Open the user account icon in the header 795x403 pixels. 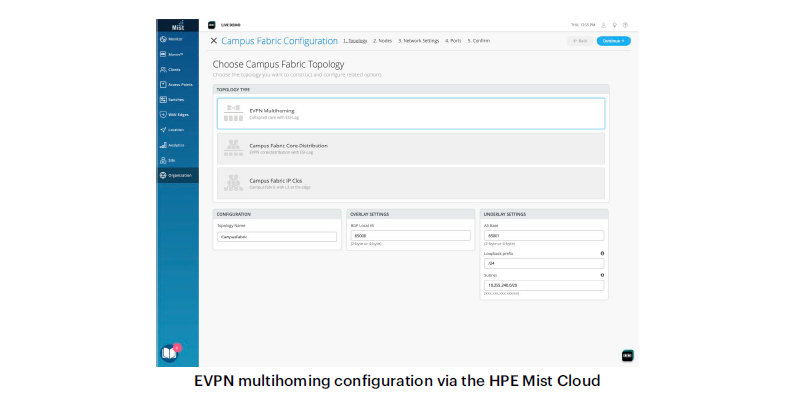tap(604, 25)
